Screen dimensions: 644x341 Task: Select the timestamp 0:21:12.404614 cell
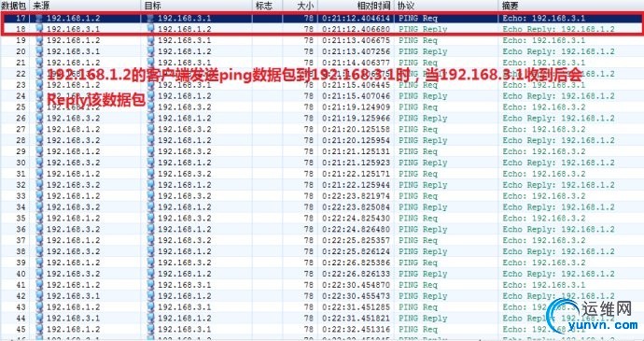[356, 18]
